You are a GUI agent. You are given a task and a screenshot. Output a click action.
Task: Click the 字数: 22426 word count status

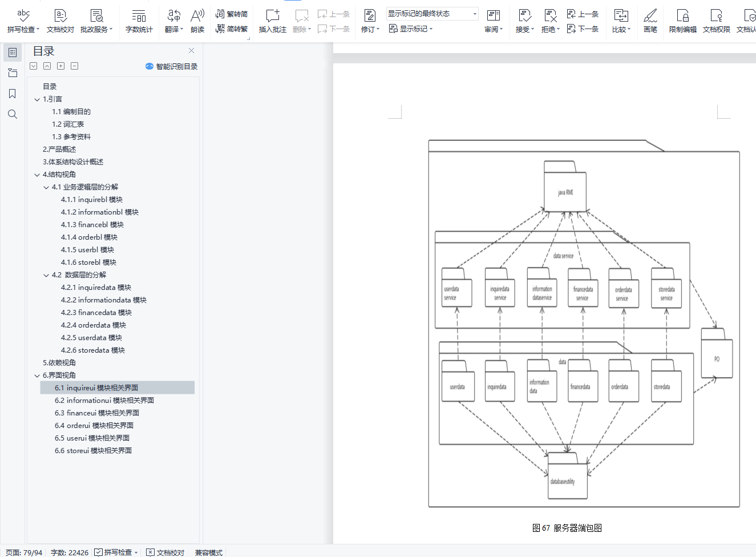[70, 552]
